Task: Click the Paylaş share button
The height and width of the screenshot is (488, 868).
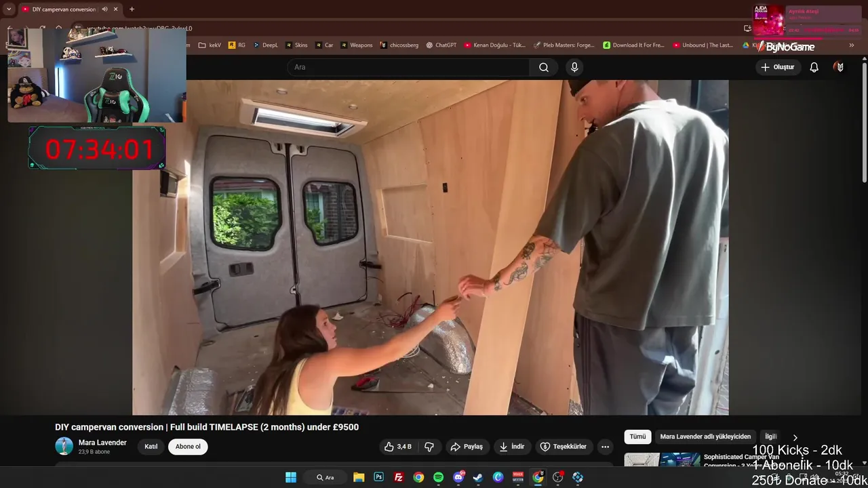Action: click(467, 447)
